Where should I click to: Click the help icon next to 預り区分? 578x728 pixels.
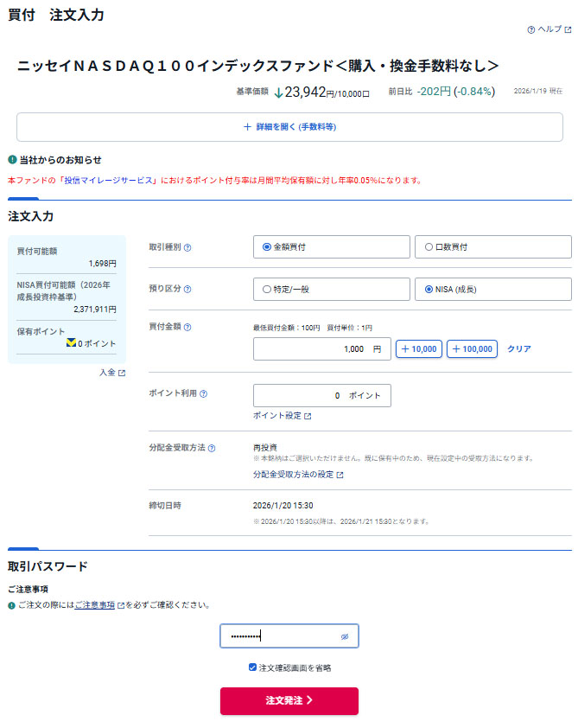pyautogui.click(x=187, y=290)
